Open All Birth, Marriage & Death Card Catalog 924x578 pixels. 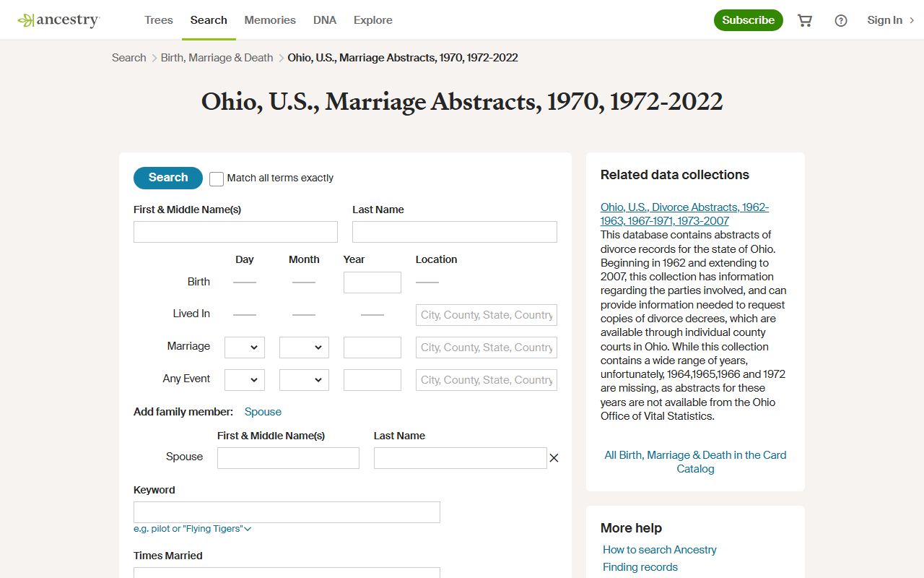(695, 462)
